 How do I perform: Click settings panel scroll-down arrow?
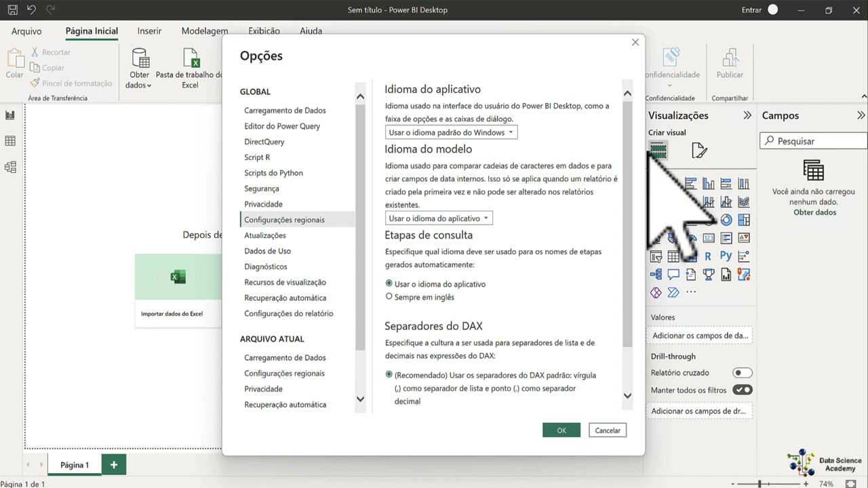(x=627, y=396)
